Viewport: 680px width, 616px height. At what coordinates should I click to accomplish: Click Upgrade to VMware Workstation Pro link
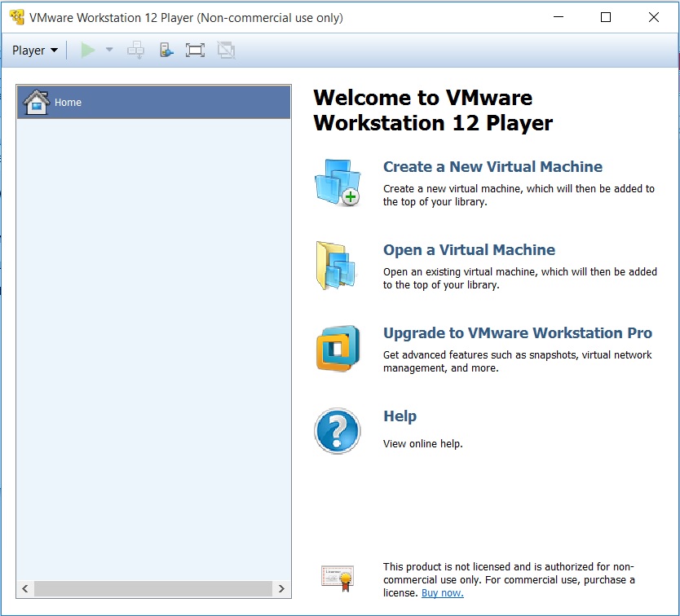click(x=518, y=333)
